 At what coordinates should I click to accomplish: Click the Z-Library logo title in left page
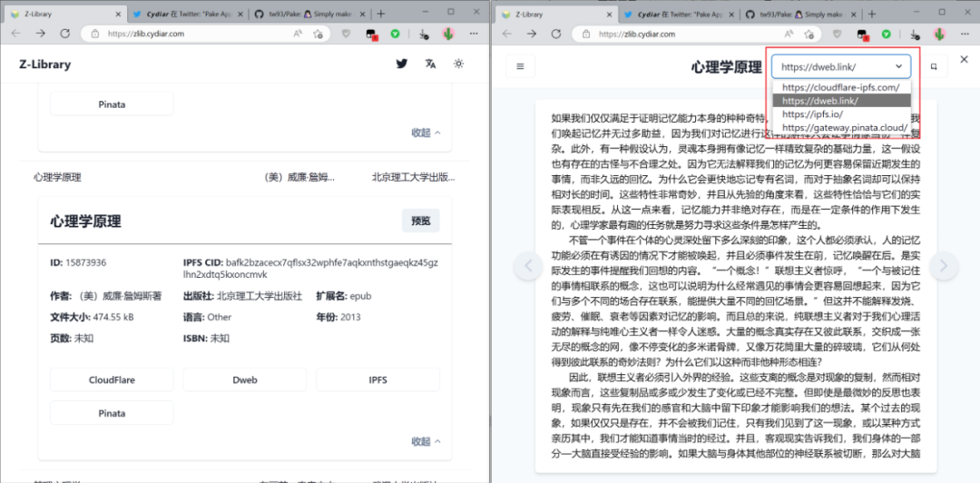(x=45, y=64)
